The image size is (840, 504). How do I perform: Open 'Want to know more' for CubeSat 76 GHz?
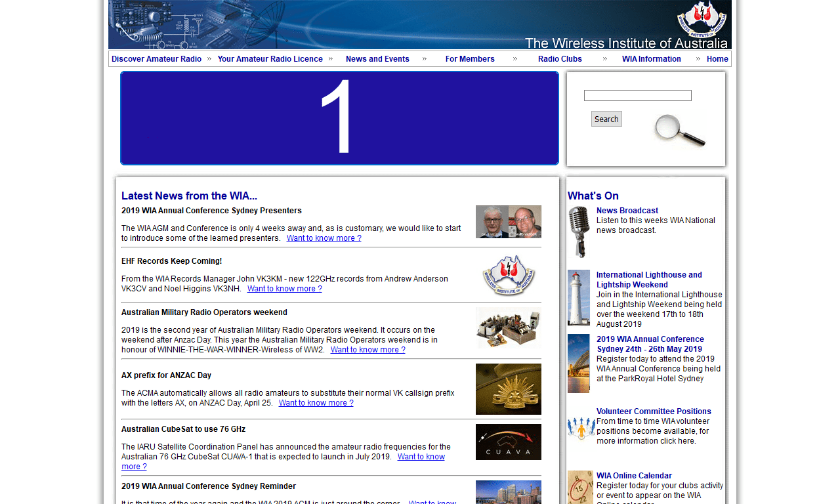point(421,457)
